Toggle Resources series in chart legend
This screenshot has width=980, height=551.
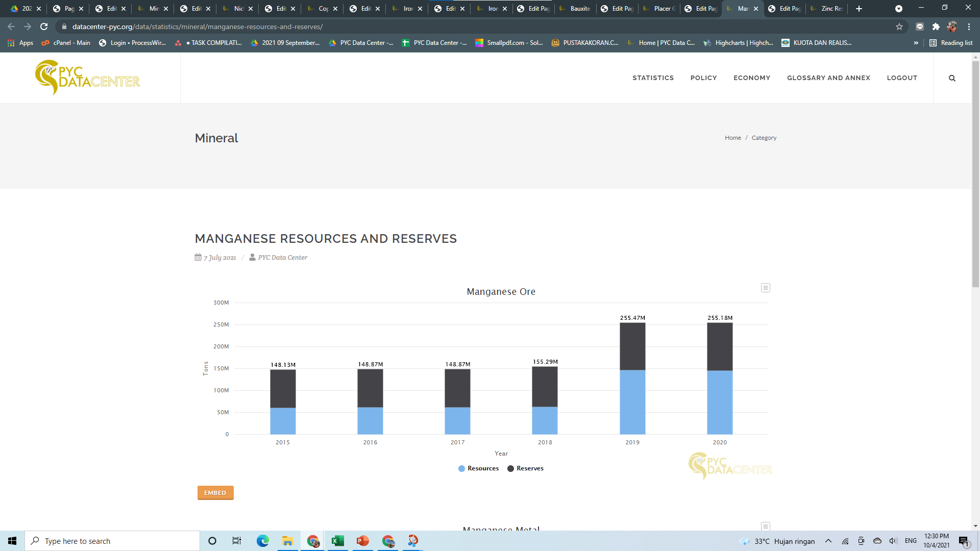tap(478, 468)
